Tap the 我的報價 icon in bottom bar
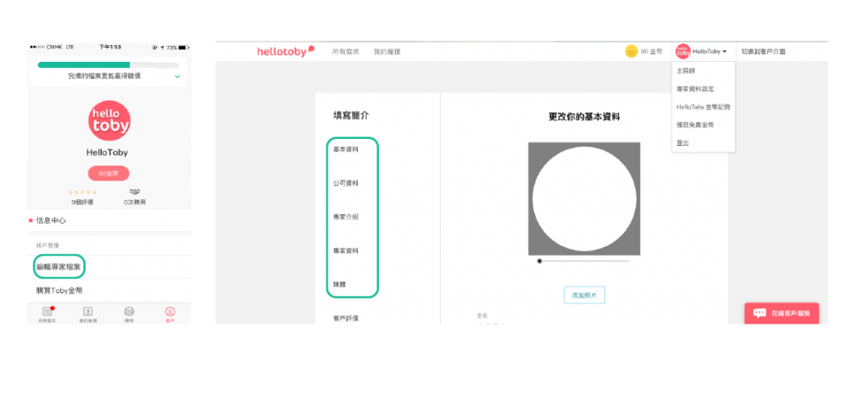 click(x=88, y=313)
